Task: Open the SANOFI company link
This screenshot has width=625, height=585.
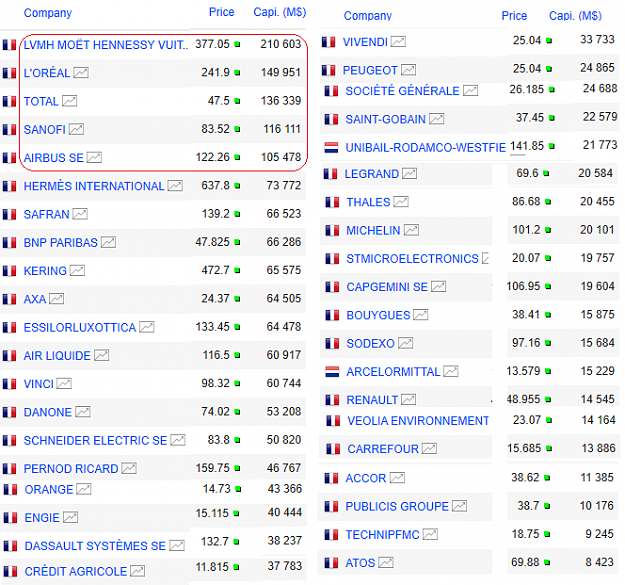Action: click(x=45, y=130)
